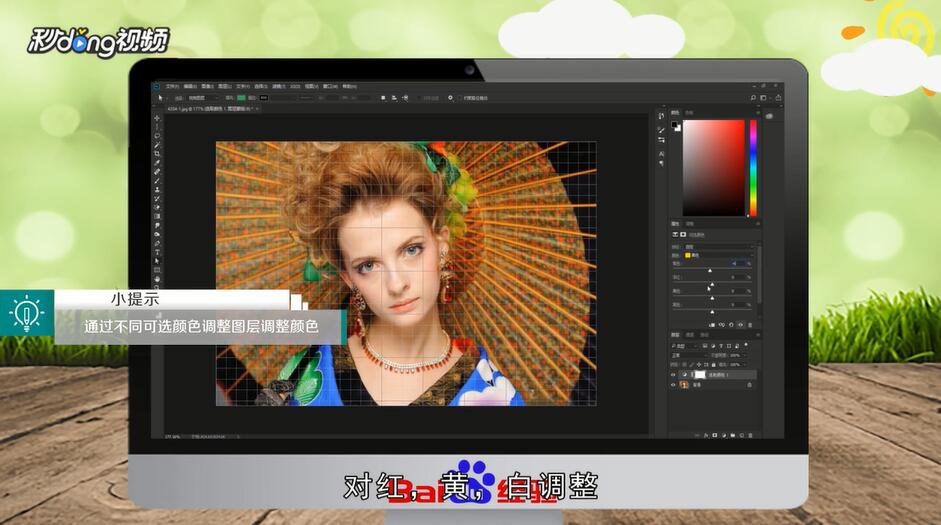This screenshot has width=941, height=525.
Task: Open the collapsed Paragraph panel icon
Action: click(661, 163)
